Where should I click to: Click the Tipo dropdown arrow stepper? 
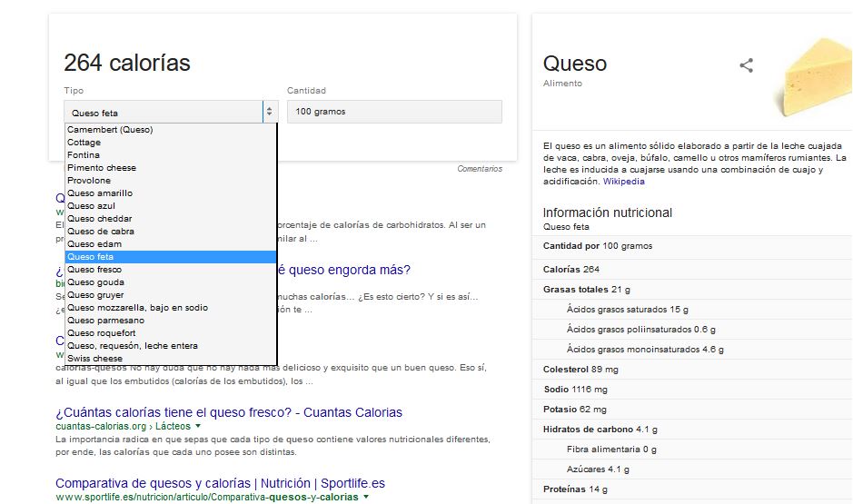(x=269, y=112)
